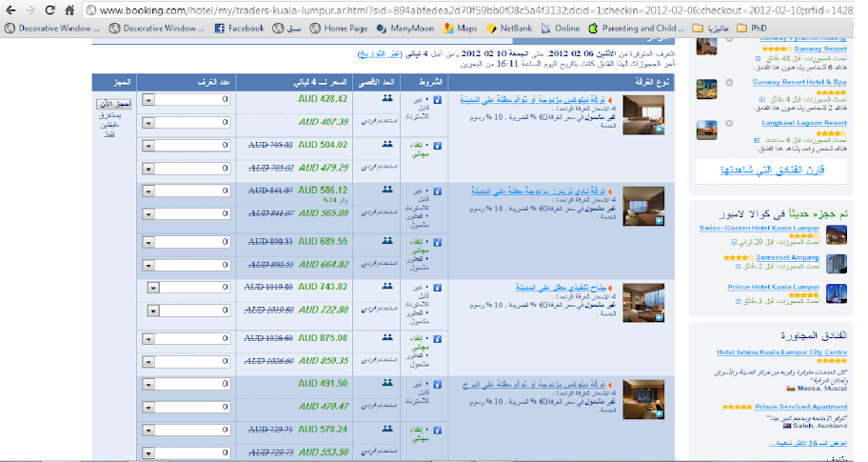Click the two-person occupancy icon beside AUD 743.82
The width and height of the screenshot is (868, 462).
click(387, 286)
